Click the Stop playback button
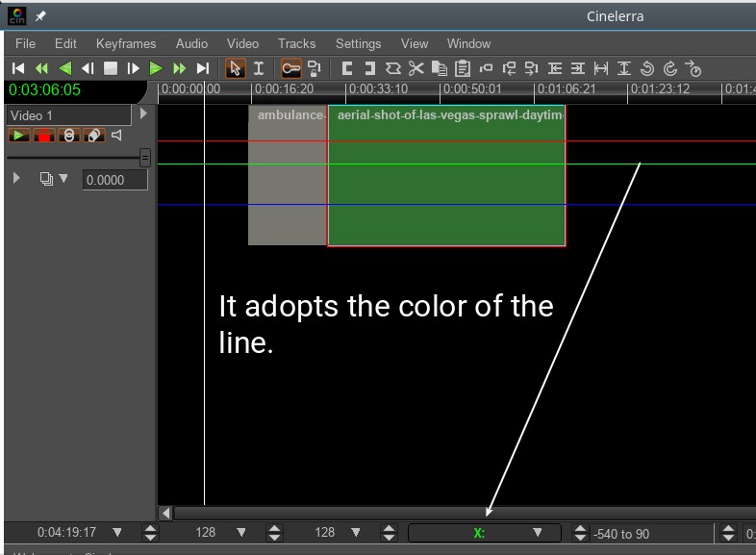756x555 pixels. [x=111, y=68]
